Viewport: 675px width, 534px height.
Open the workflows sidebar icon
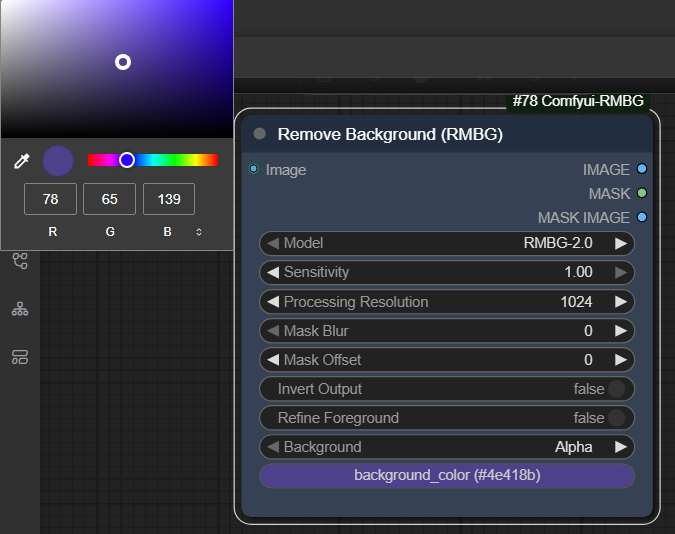click(20, 357)
